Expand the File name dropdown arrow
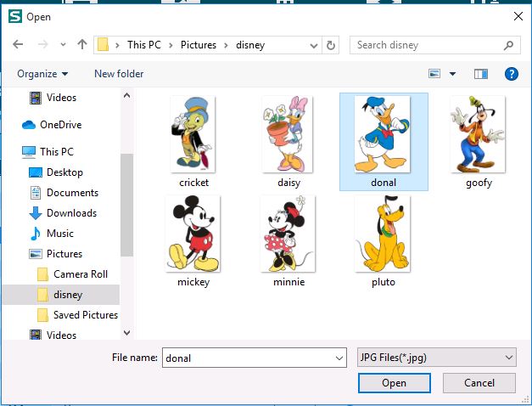 tap(339, 358)
